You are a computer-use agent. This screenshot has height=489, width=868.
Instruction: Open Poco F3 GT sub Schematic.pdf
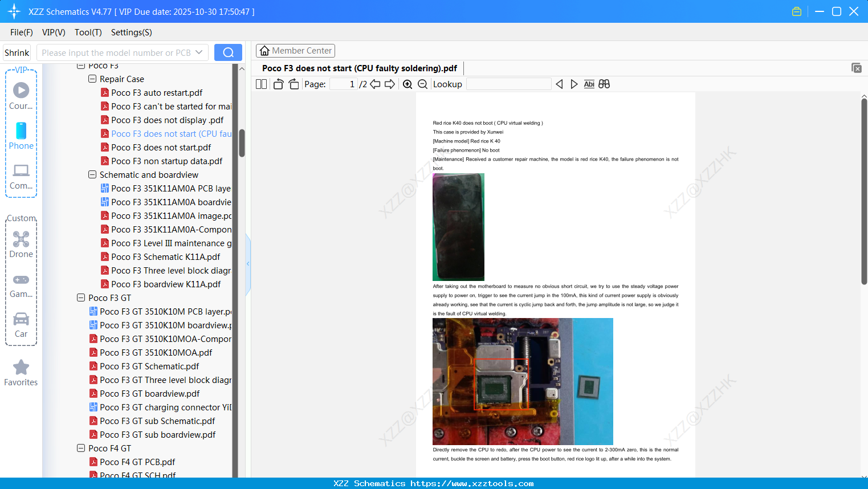[157, 421]
